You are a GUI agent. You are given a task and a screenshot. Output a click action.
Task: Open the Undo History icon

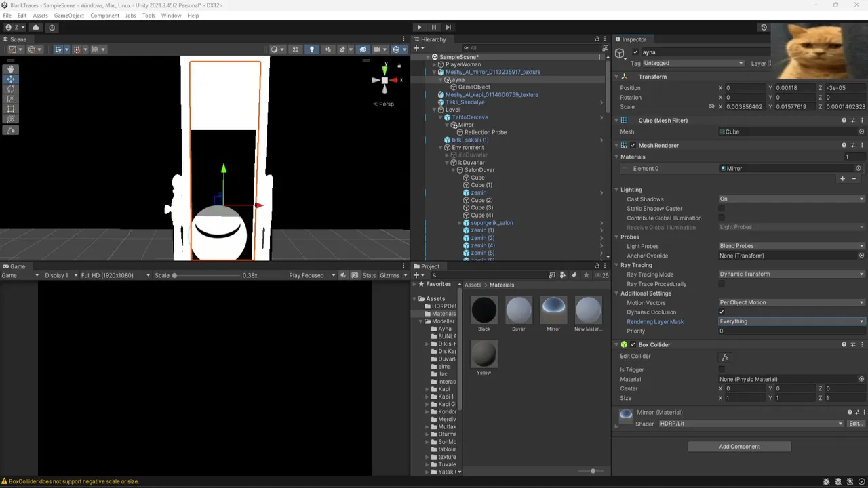click(x=764, y=27)
